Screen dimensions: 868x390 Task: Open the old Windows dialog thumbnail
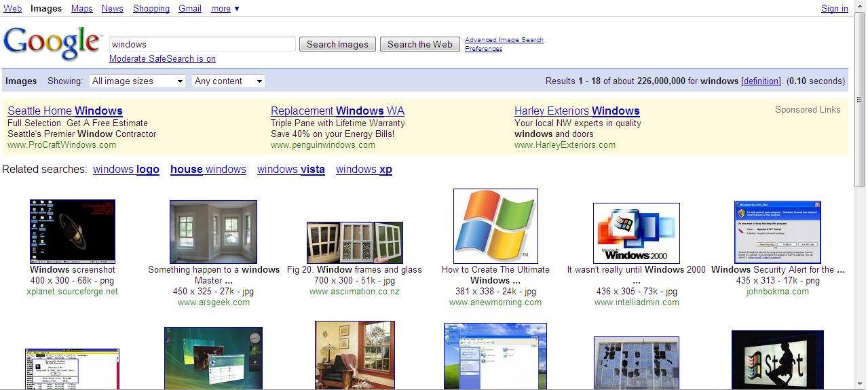pos(73,369)
